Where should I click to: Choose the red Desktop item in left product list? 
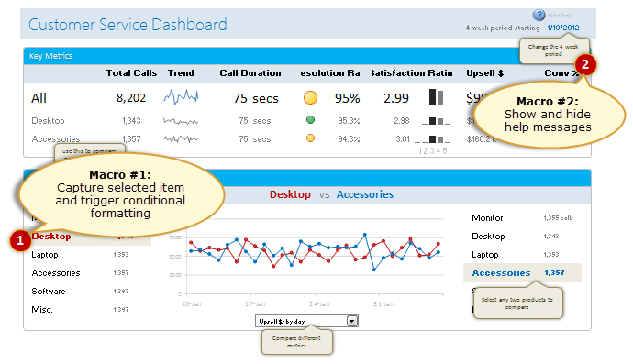(51, 237)
